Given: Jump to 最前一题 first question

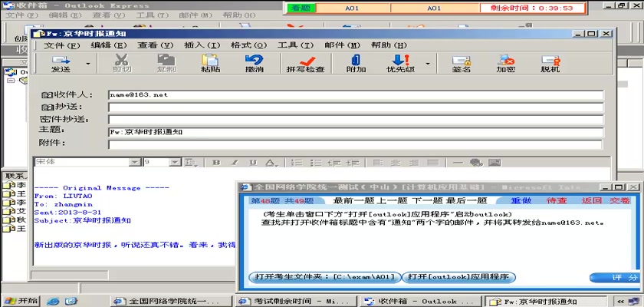Looking at the screenshot, I should pos(353,200).
